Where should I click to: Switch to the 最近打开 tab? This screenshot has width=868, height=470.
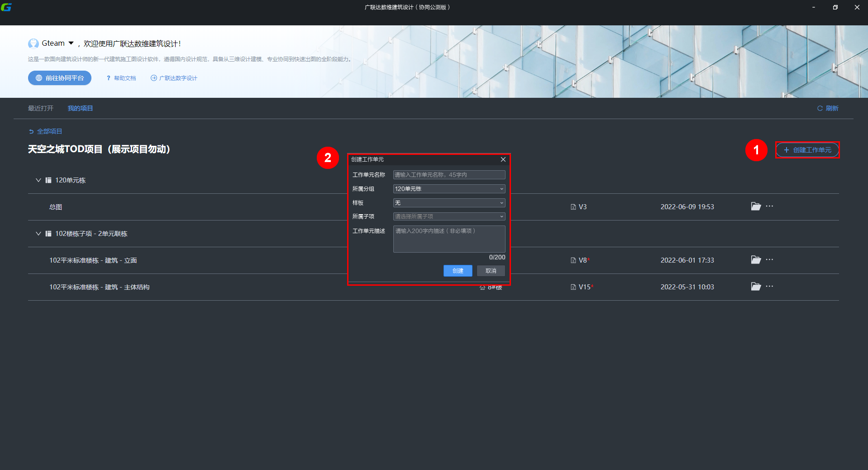pyautogui.click(x=41, y=108)
